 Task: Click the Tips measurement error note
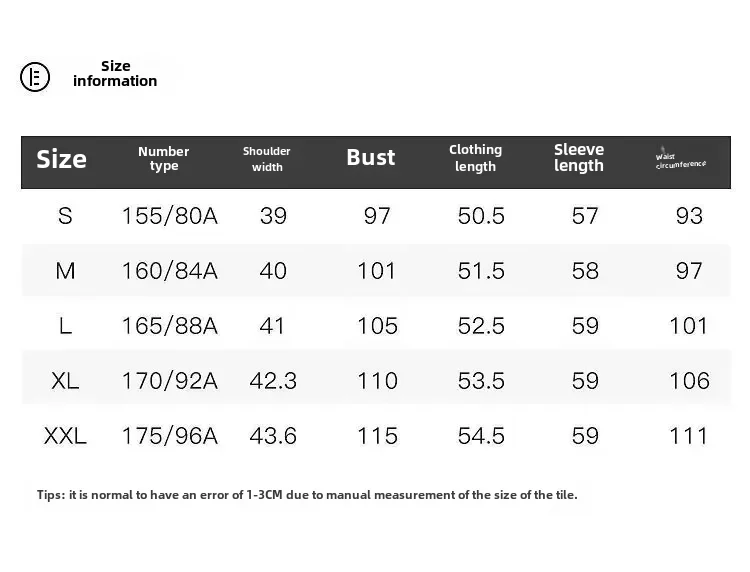pyautogui.click(x=307, y=495)
